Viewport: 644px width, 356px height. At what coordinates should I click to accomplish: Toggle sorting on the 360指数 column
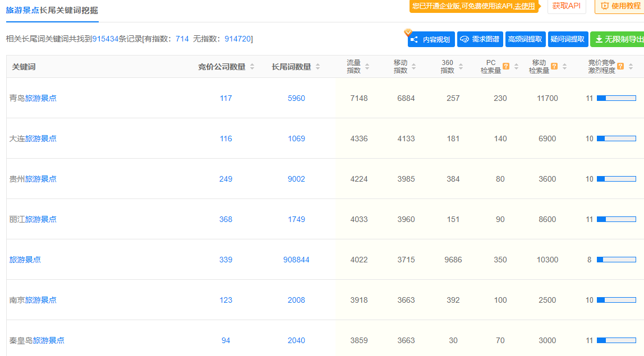pyautogui.click(x=461, y=67)
